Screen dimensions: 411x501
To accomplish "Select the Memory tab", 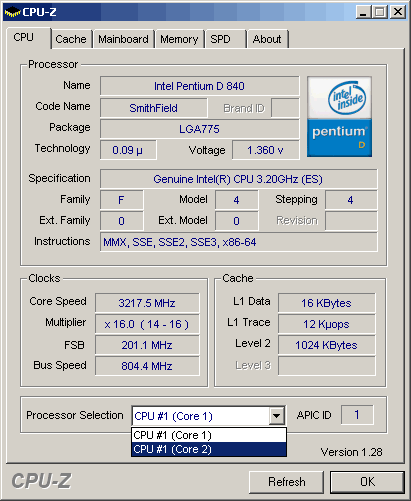I will (179, 39).
